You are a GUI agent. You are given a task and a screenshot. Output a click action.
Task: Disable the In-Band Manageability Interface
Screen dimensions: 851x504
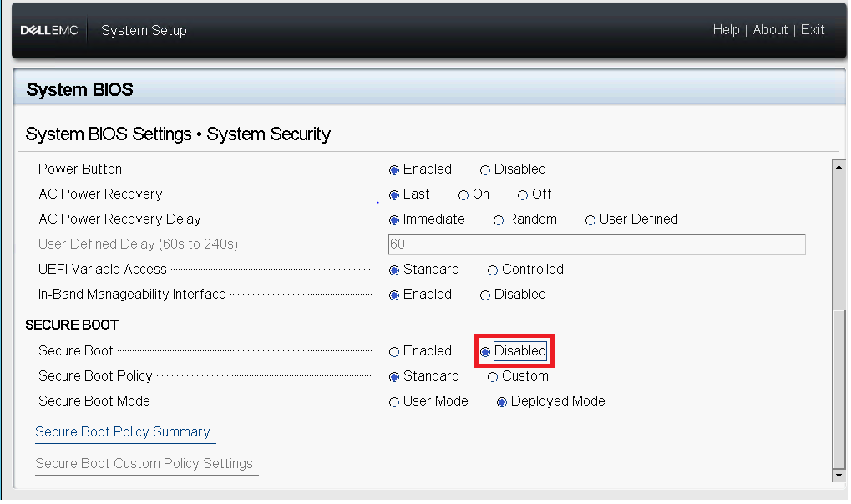(485, 295)
